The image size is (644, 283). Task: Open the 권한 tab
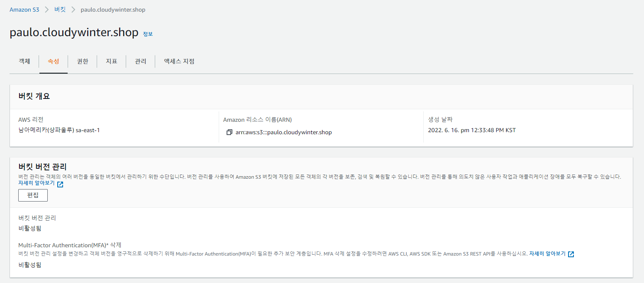[x=83, y=61]
